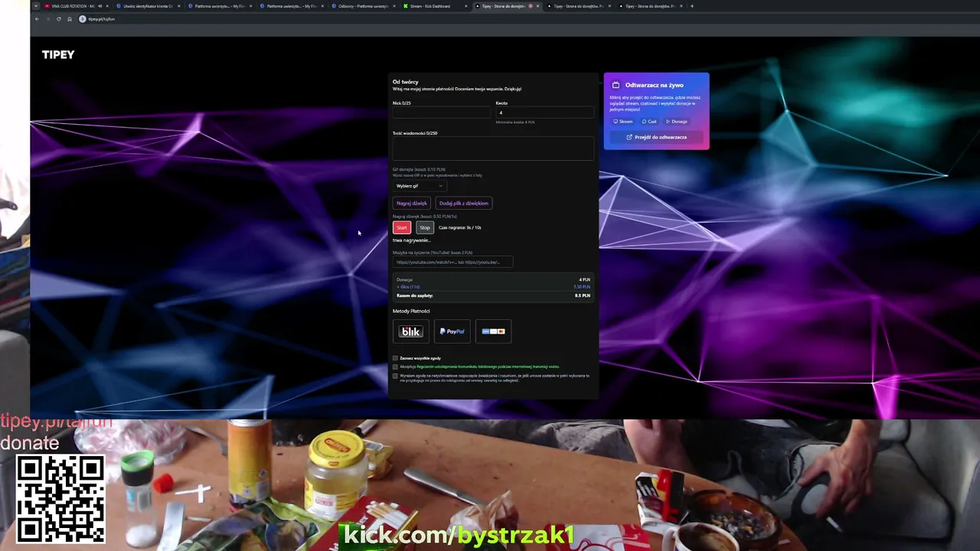Click the 5.50 PLN voice cost
980x551 pixels.
click(x=582, y=287)
